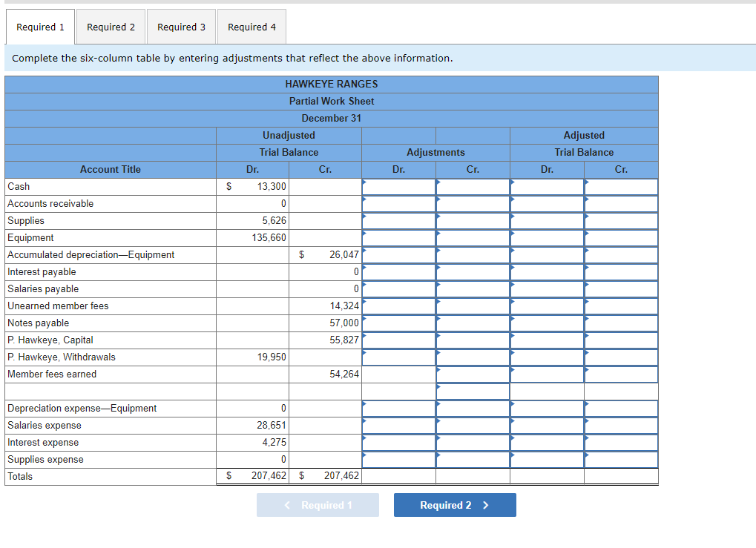Open the Required 4 tab
The image size is (756, 548).
tap(252, 26)
